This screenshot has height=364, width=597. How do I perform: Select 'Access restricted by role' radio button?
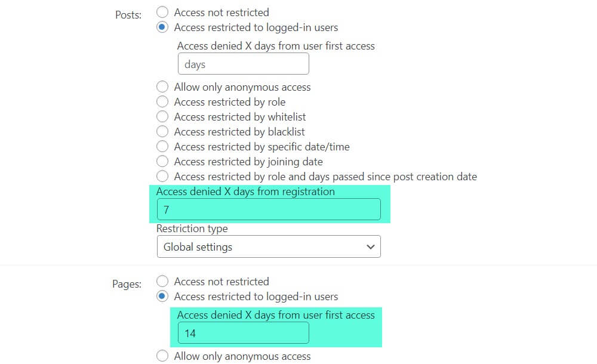(162, 102)
